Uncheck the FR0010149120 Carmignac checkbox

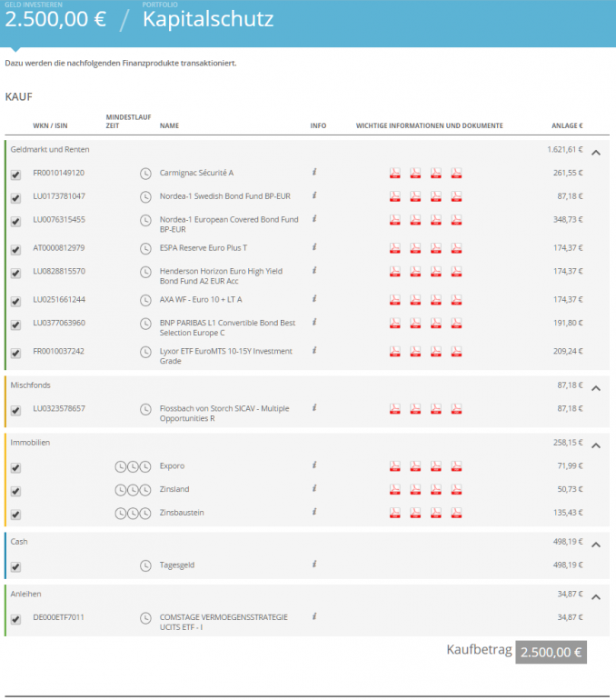click(15, 175)
